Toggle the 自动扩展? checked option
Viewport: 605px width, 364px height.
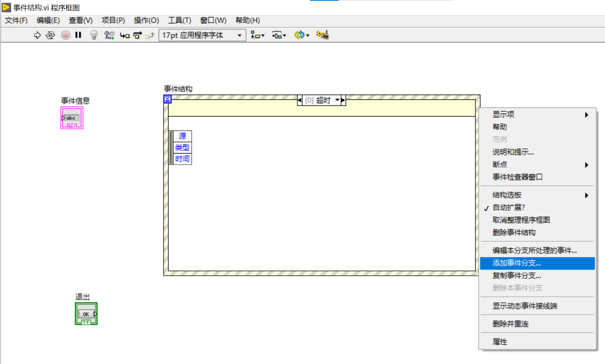537,208
